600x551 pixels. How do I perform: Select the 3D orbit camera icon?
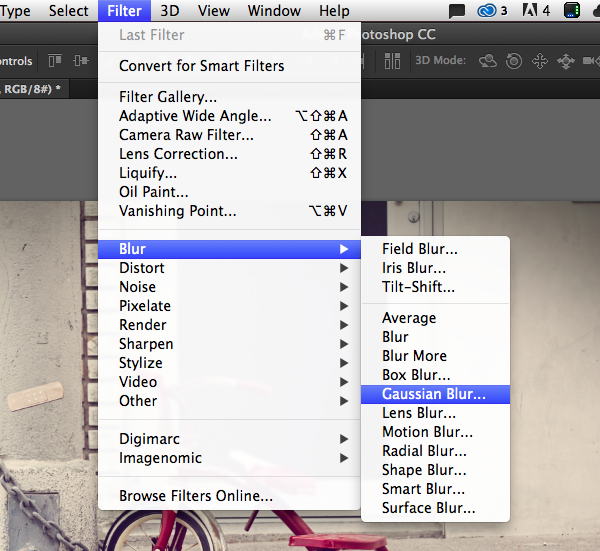pyautogui.click(x=488, y=61)
